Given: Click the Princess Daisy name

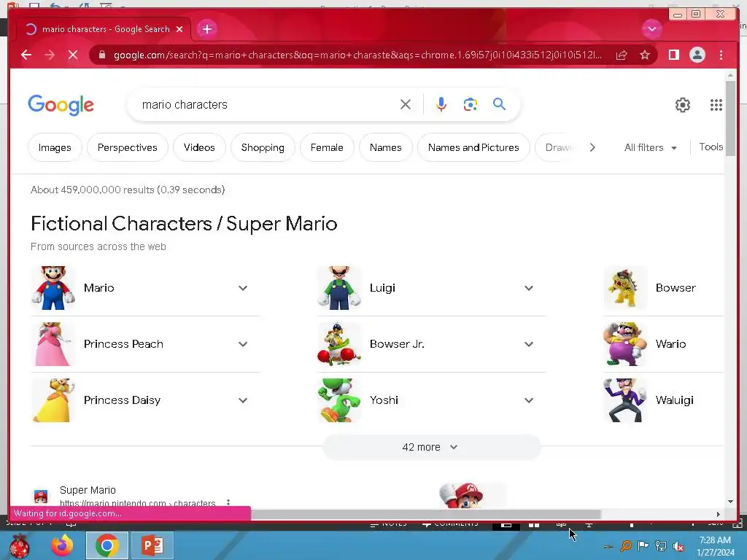Looking at the screenshot, I should coord(122,400).
